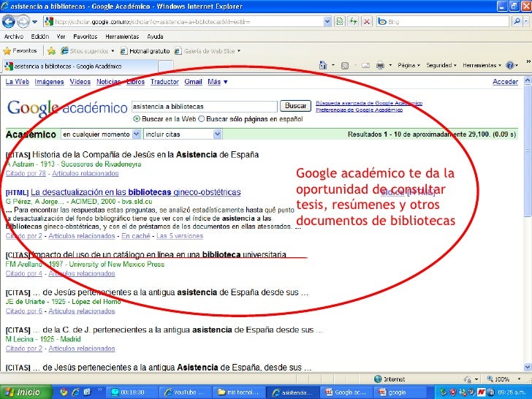The width and height of the screenshot is (532, 399).
Task: Click the page scrollbar up arrow
Action: [x=528, y=80]
